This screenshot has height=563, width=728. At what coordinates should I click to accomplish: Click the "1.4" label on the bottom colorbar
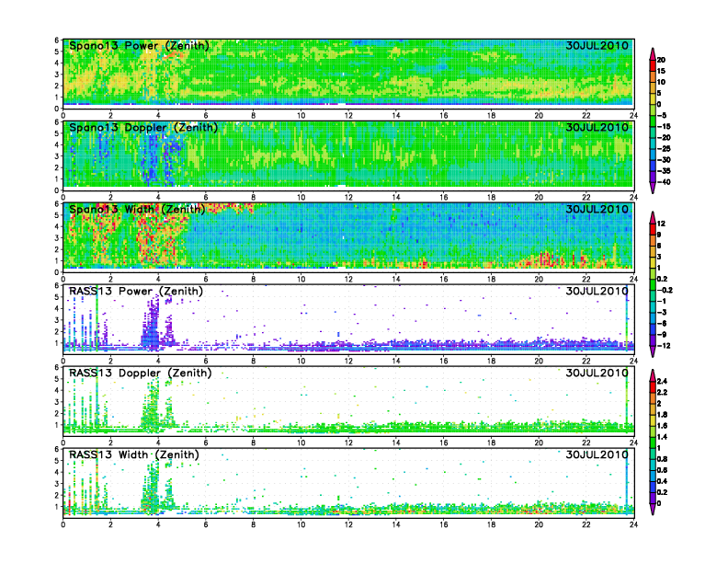663,437
